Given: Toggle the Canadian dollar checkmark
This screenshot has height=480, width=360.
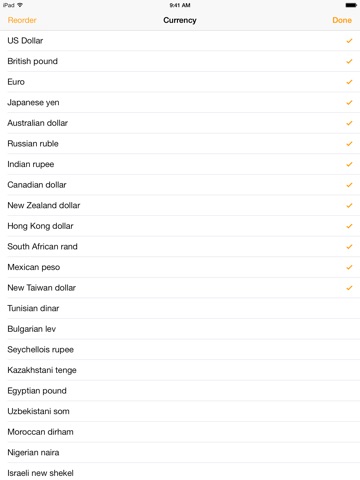Looking at the screenshot, I should click(x=349, y=185).
